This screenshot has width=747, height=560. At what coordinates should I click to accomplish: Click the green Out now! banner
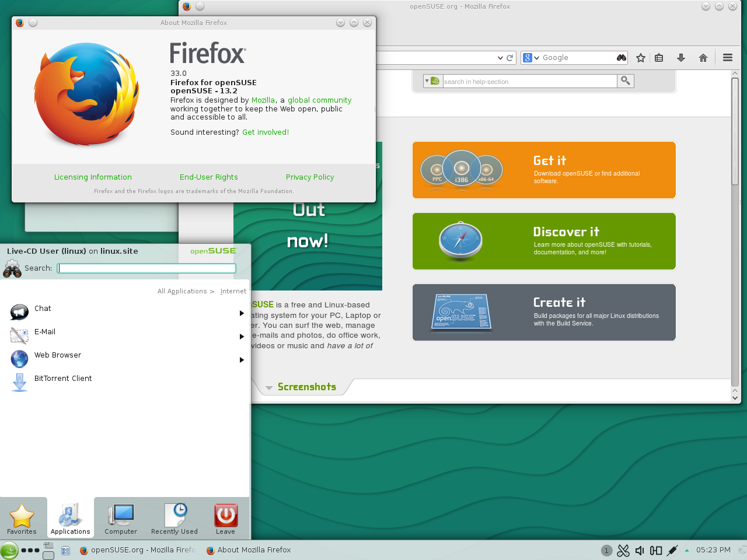(308, 246)
